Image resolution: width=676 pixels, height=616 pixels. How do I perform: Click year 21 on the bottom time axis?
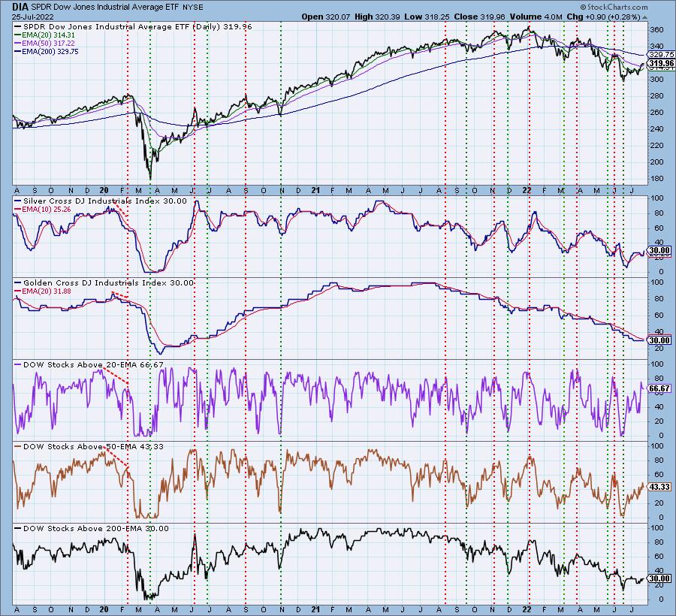pyautogui.click(x=315, y=609)
